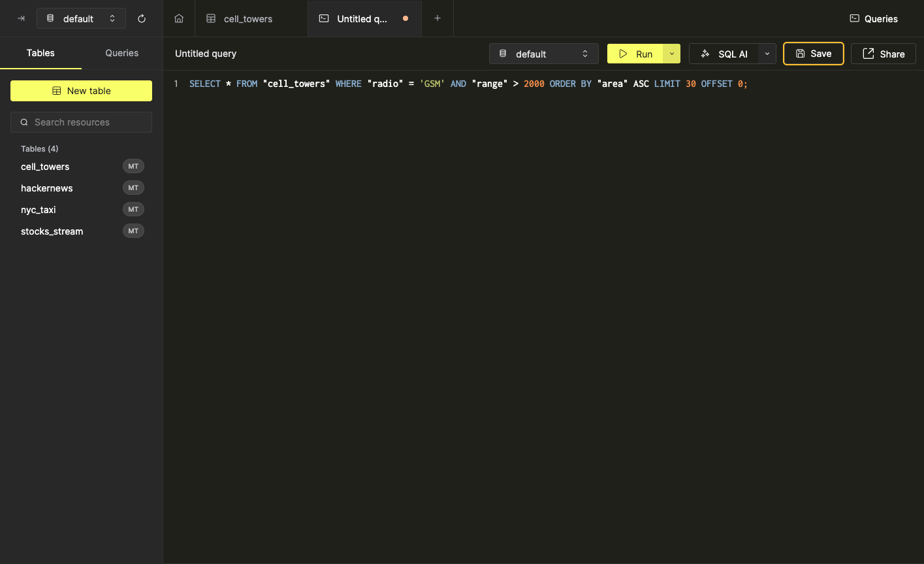Screen dimensions: 924x564
Task: Go to the home tab
Action: click(179, 18)
